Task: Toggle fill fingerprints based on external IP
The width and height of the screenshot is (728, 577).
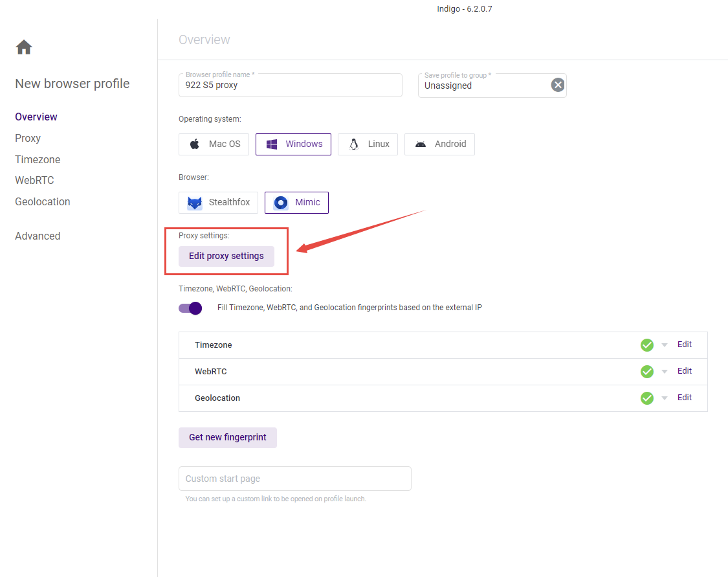Action: pyautogui.click(x=190, y=308)
